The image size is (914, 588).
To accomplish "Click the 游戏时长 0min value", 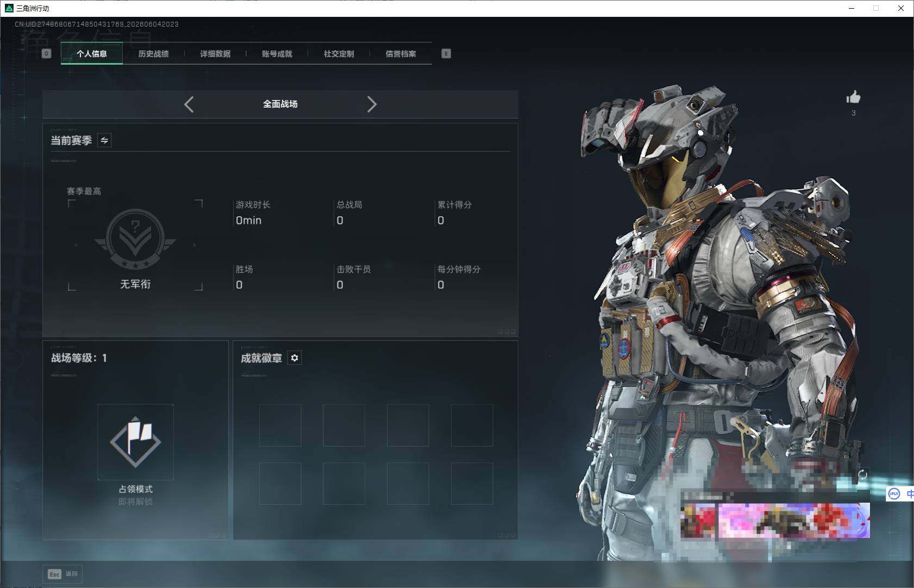I will pyautogui.click(x=248, y=220).
